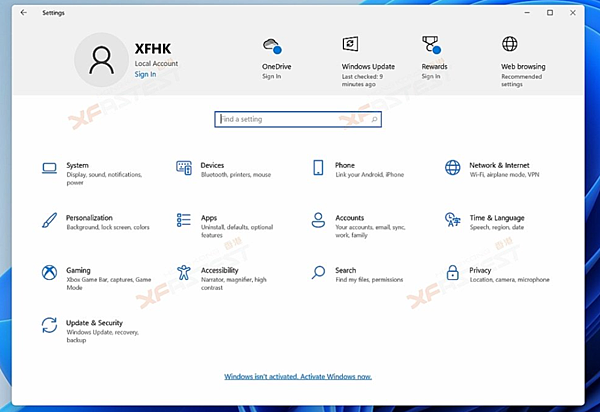This screenshot has height=412, width=600.
Task: Click the XFHK user avatar icon
Action: click(101, 60)
